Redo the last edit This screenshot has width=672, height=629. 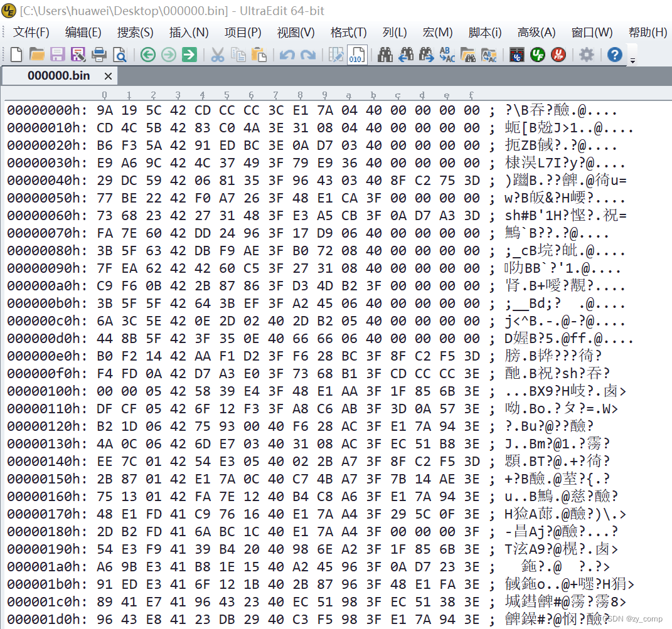(307, 55)
